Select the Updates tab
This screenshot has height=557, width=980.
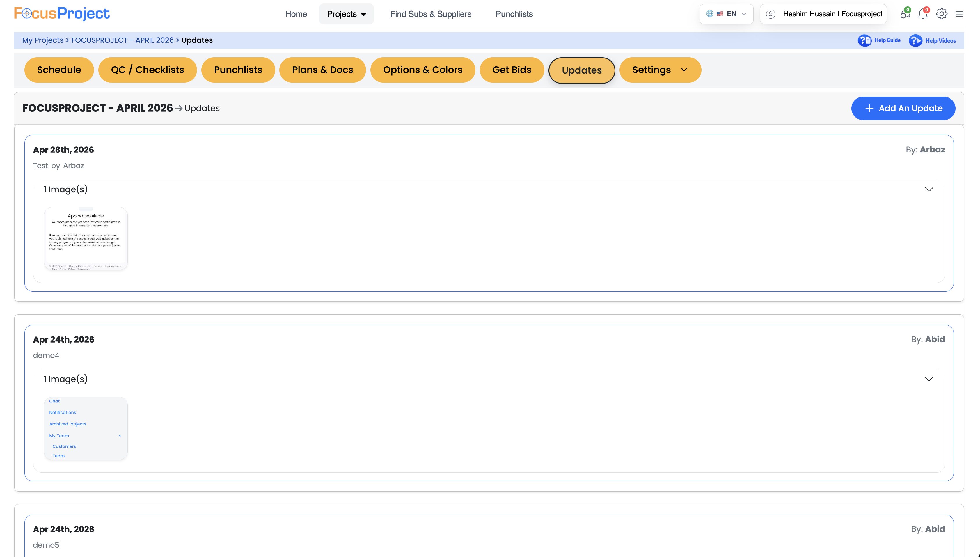click(x=582, y=70)
